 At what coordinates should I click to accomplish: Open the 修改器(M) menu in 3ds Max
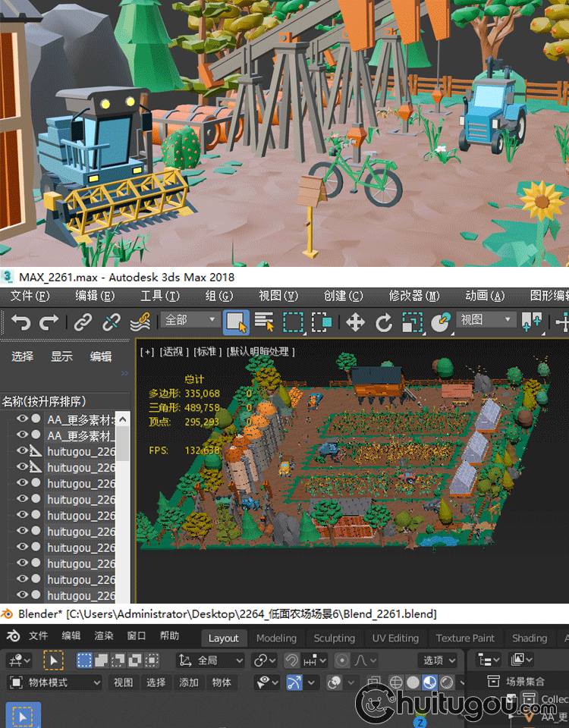[413, 296]
